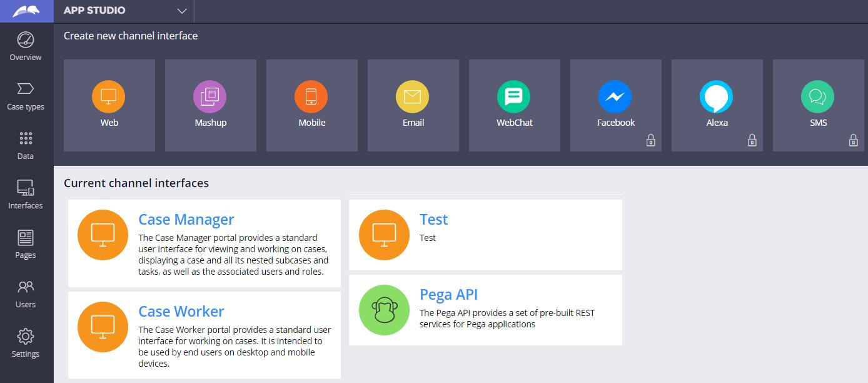Click the Web tile label
Screen dimensions: 868x383
click(109, 123)
